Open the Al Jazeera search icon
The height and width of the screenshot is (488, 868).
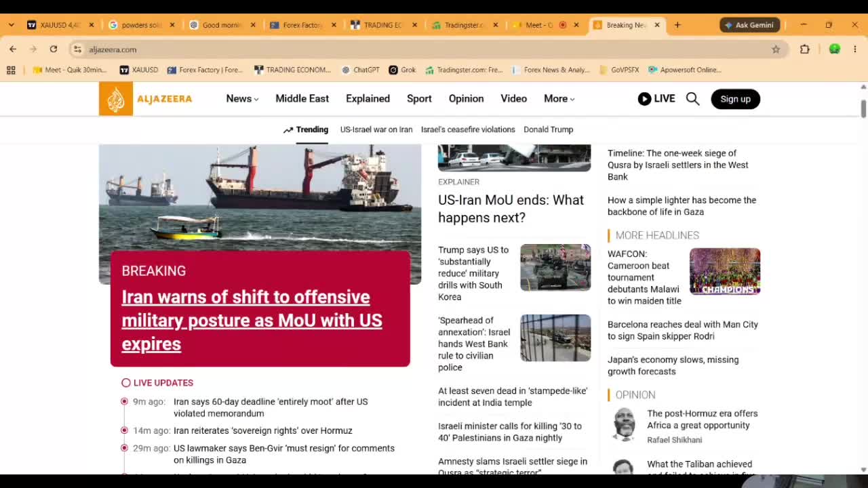[692, 99]
